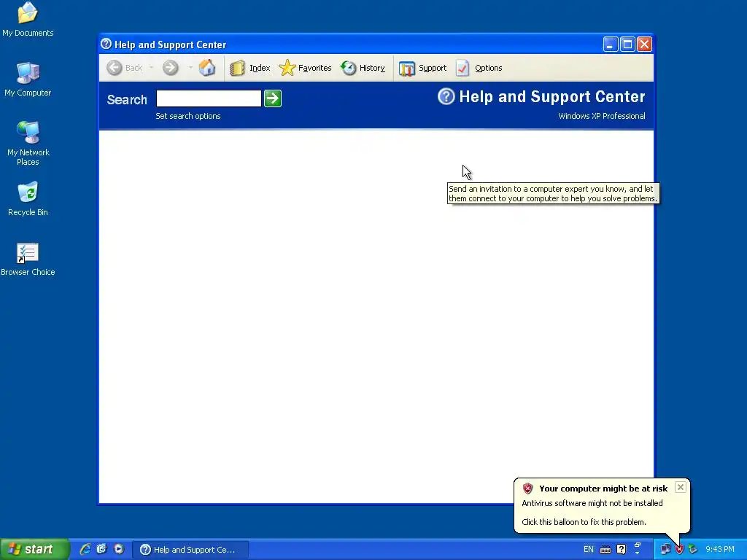Screen dimensions: 747x560
Task: Open the Options toolbar button
Action: pyautogui.click(x=479, y=68)
